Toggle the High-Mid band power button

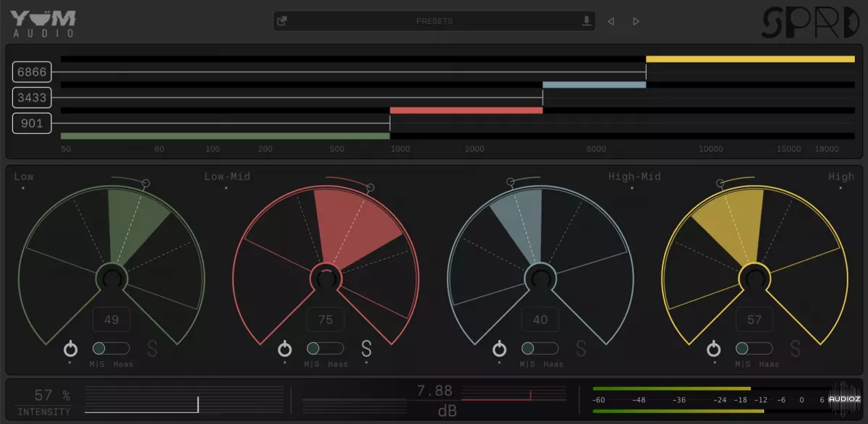pyautogui.click(x=500, y=349)
